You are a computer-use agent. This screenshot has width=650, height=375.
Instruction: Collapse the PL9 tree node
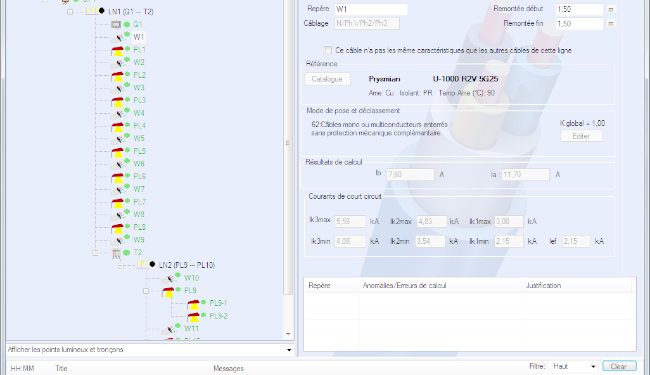146,291
